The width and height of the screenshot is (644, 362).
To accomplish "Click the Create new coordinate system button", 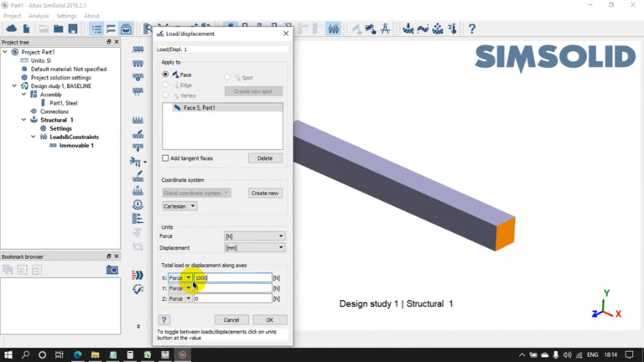I will (265, 193).
